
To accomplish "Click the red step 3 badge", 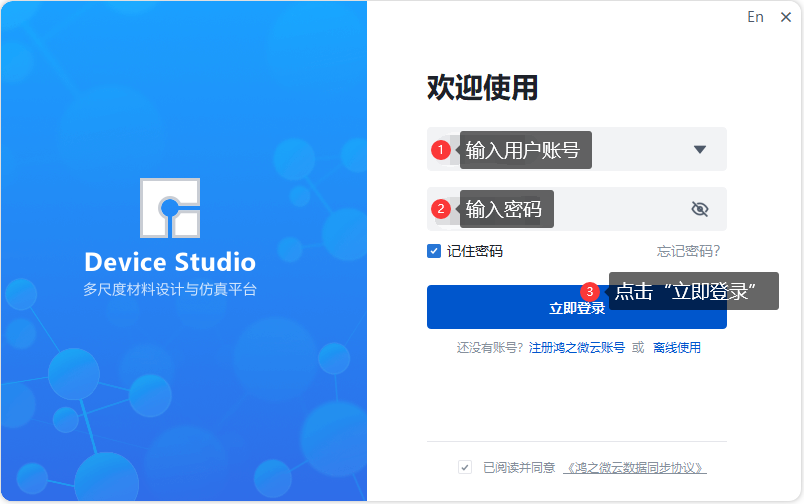I will coord(590,291).
